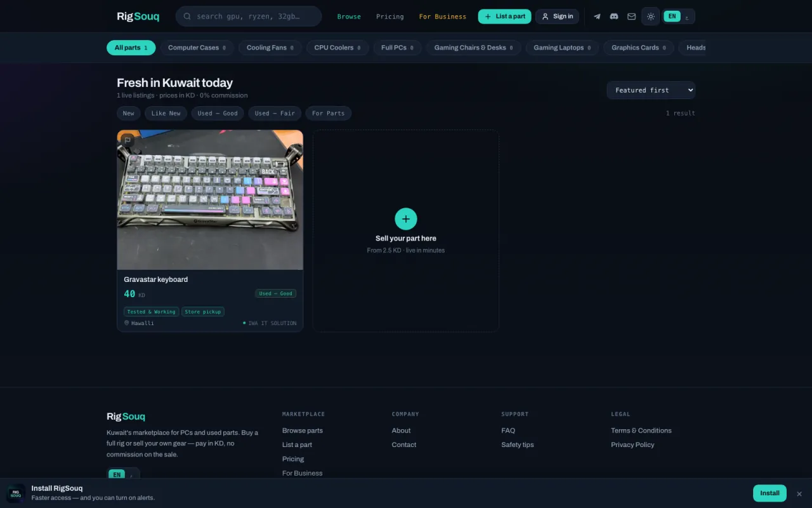
Task: Open the Discord icon in header
Action: click(614, 17)
